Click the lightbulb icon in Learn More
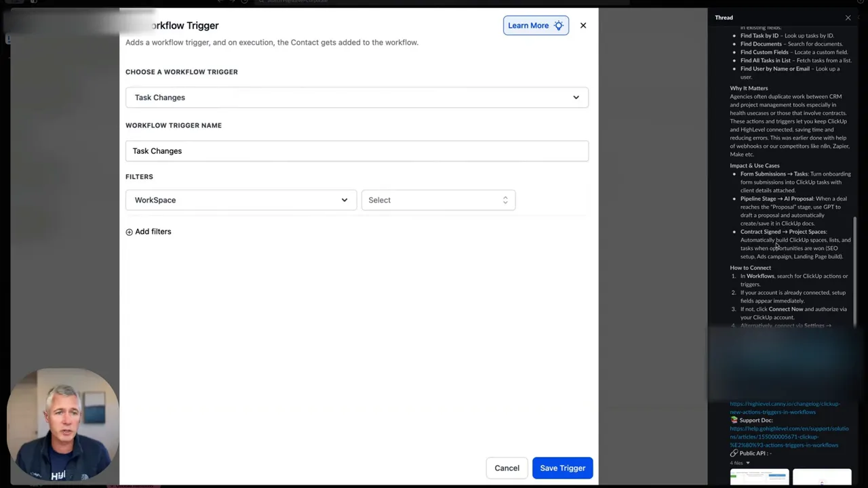Viewport: 868px width, 488px height. coord(559,26)
